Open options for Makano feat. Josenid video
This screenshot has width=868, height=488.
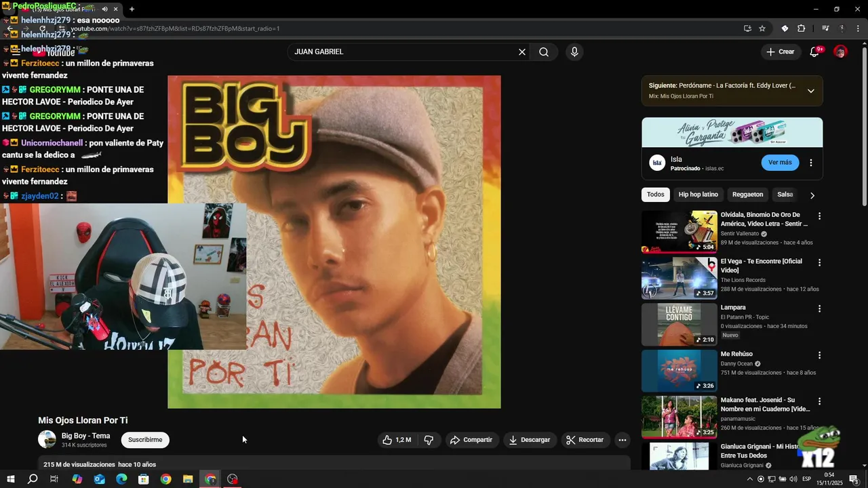coord(819,401)
